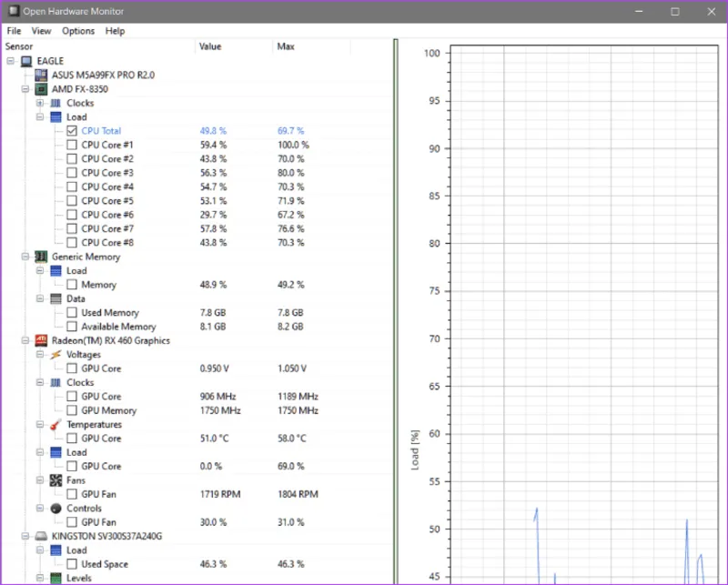
Task: Click the 8.1 GB Available Memory value
Action: pos(213,327)
